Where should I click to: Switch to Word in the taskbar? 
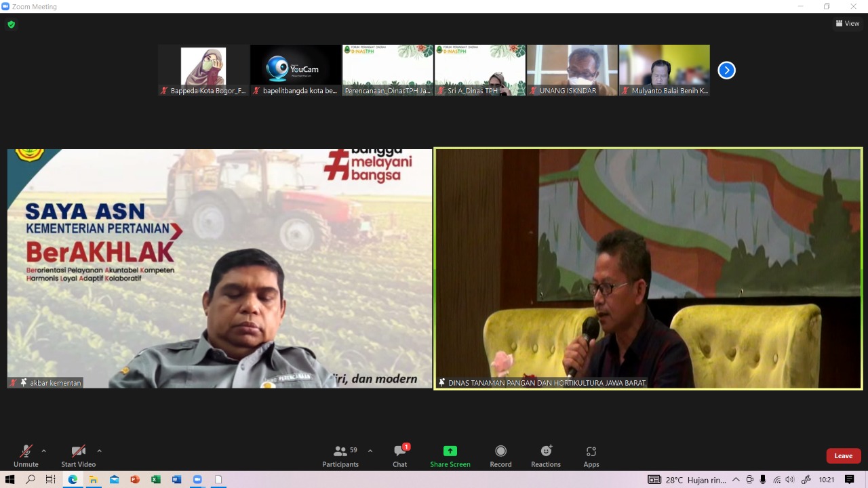pos(176,479)
